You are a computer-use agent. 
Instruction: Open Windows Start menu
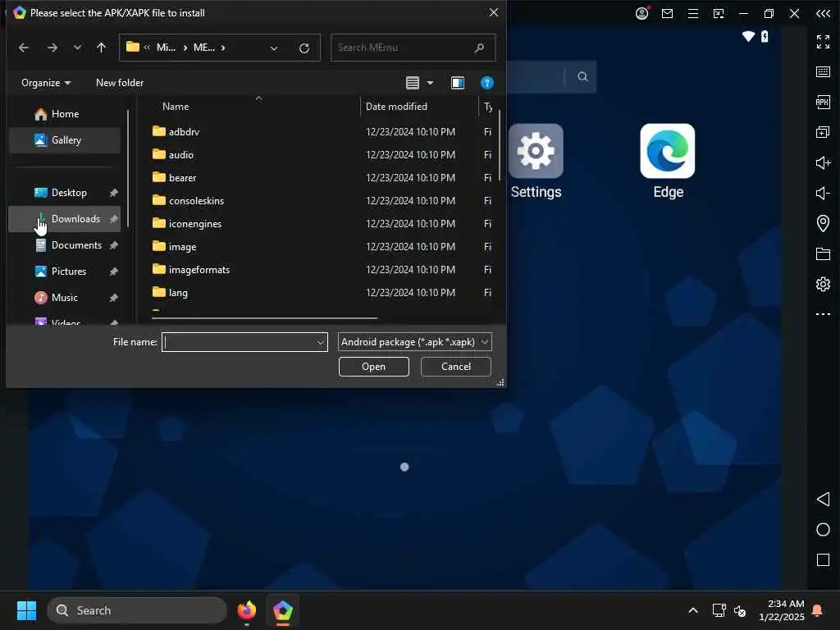(x=26, y=610)
